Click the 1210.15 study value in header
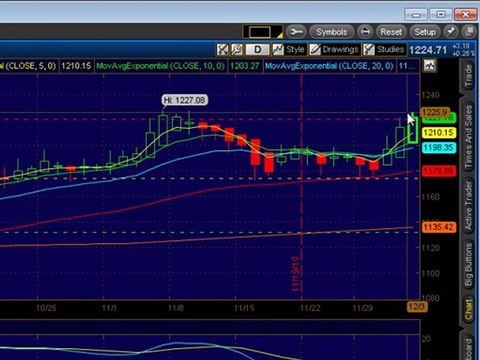The image size is (480, 360). 76,66
